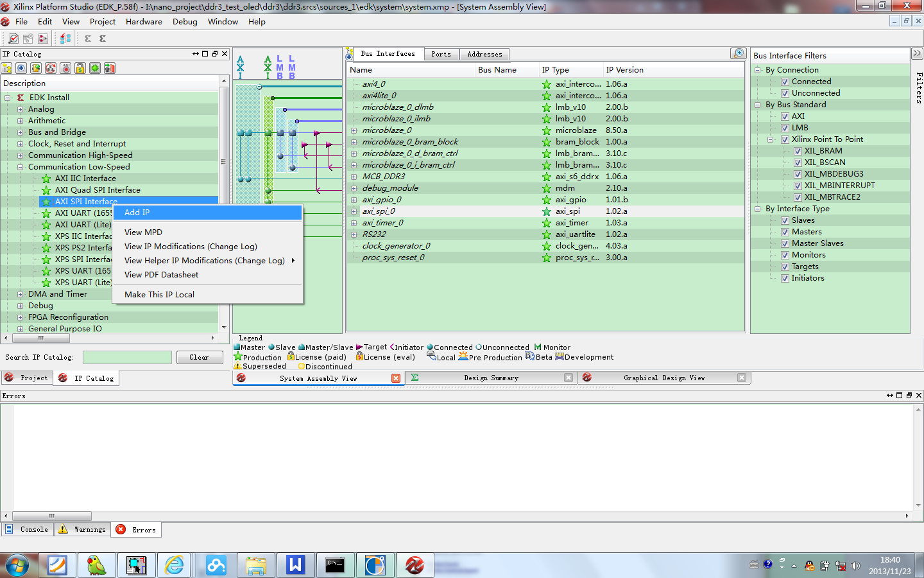
Task: Toggle the Monitors interface type checkbox
Action: (x=785, y=255)
